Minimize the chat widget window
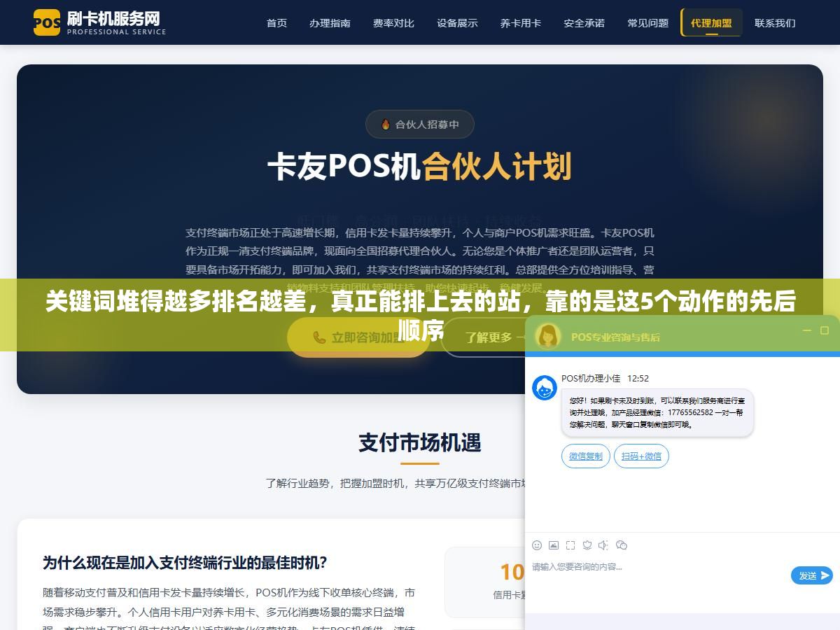 pyautogui.click(x=806, y=330)
